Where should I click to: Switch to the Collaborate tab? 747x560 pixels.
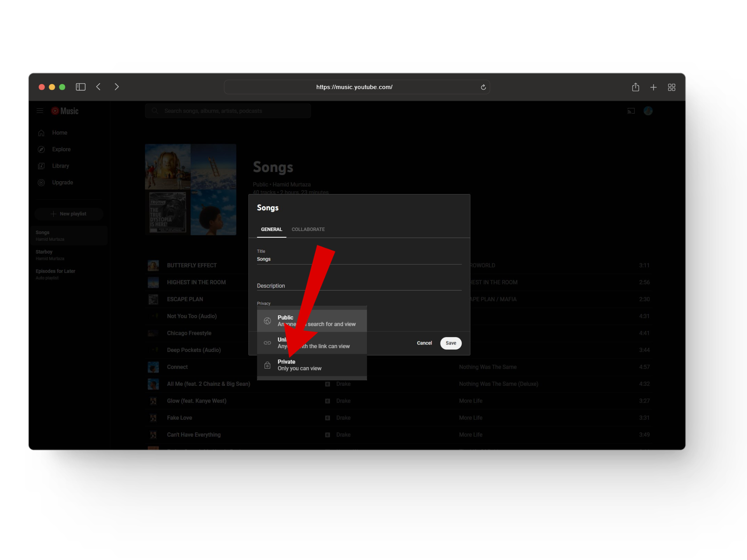coord(308,229)
